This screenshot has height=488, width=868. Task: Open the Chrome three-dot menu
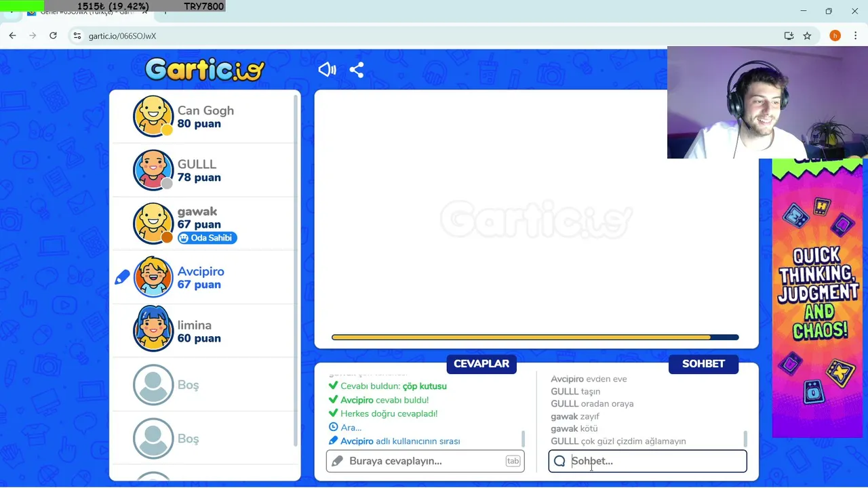coord(855,36)
